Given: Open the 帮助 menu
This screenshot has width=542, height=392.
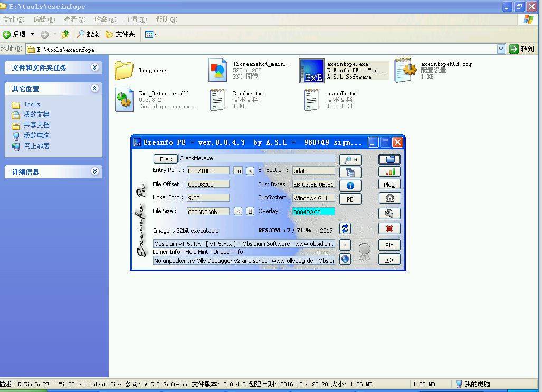Looking at the screenshot, I should (167, 20).
